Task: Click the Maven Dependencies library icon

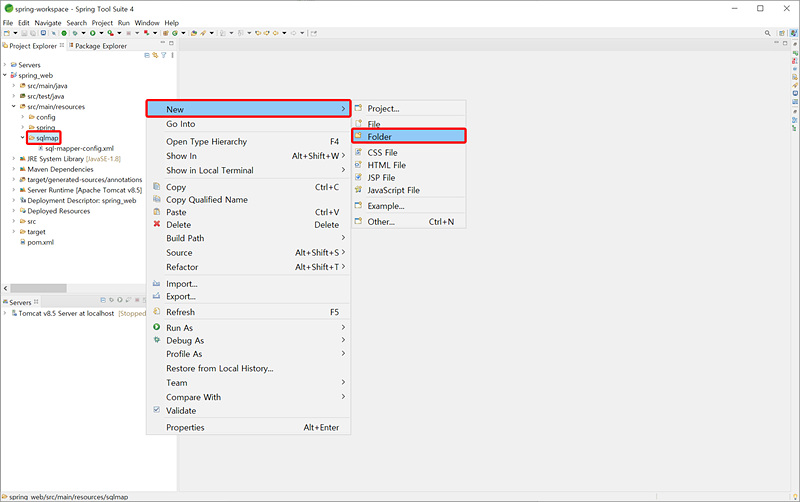Action: click(22, 169)
